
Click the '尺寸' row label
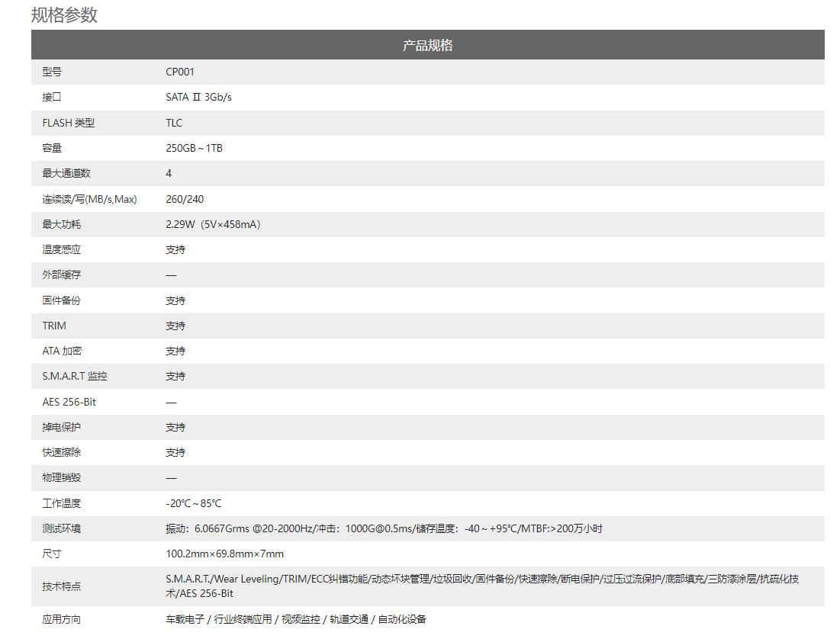52,554
